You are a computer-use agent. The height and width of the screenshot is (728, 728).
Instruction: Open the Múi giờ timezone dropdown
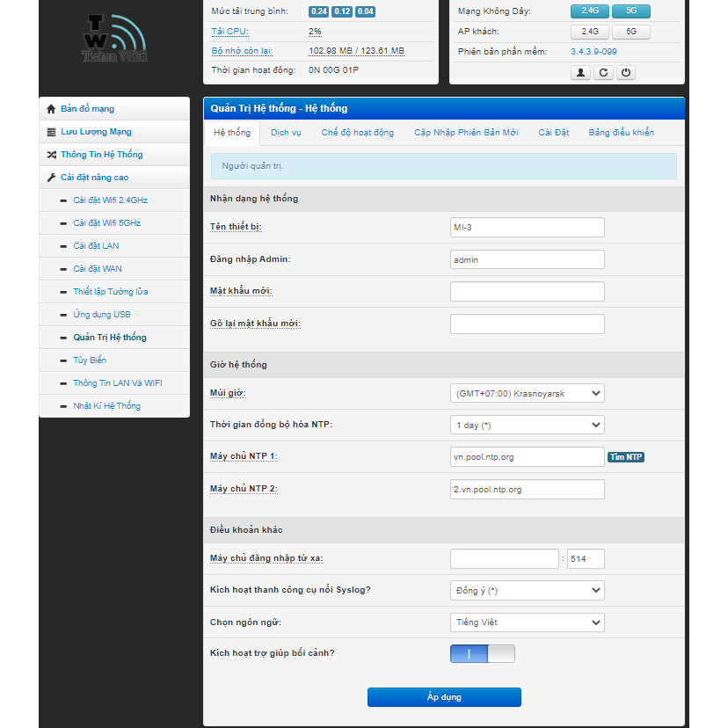pyautogui.click(x=527, y=393)
